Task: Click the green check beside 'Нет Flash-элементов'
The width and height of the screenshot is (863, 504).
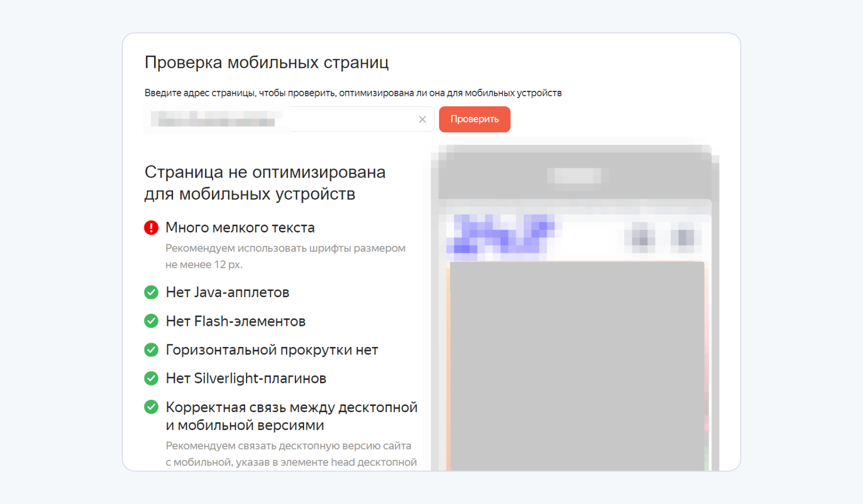Action: tap(151, 321)
